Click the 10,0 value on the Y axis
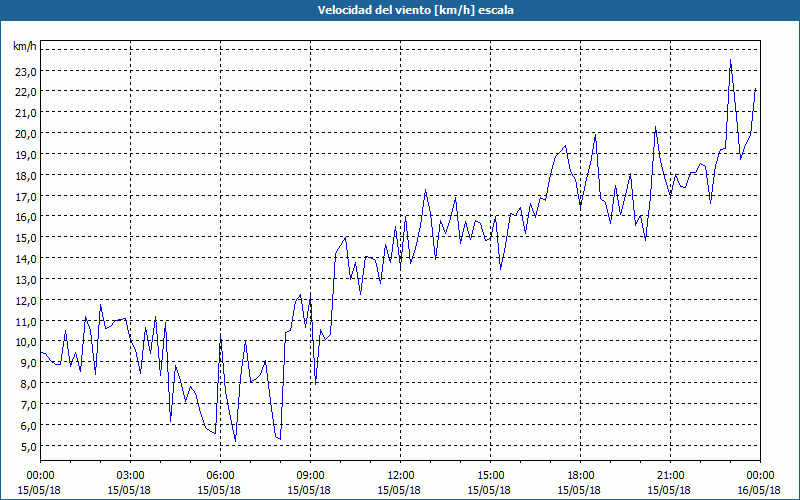Viewport: 800px width, 500px height. pos(26,342)
